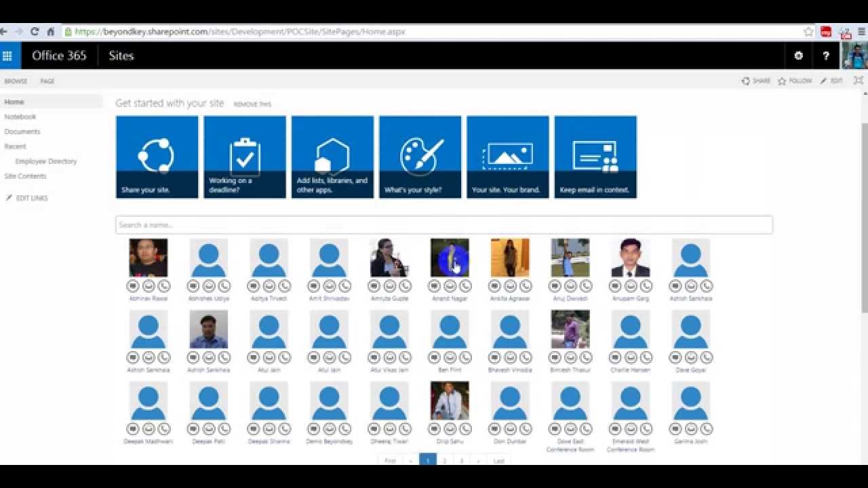Click the page vertical scrollbar

tap(863, 217)
